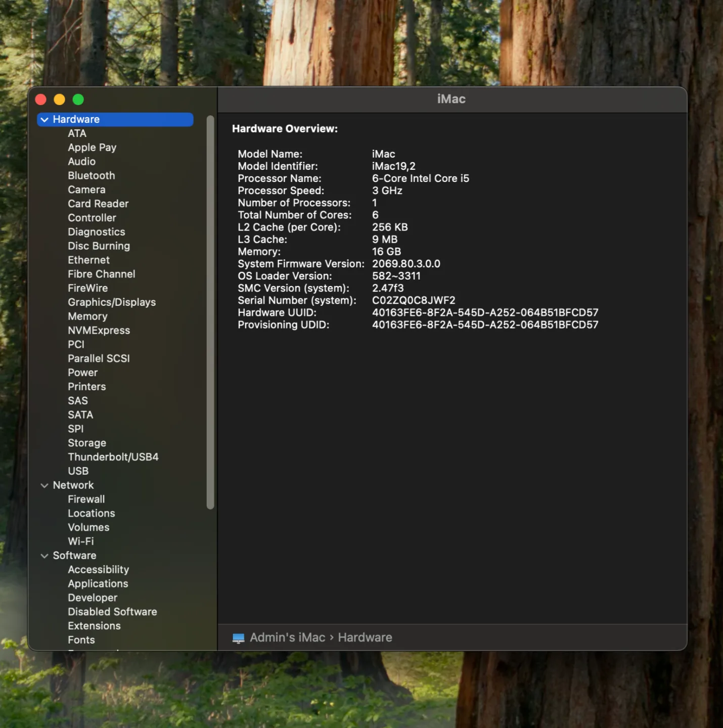Click Admin's iMac in the breadcrumb
Image resolution: width=723 pixels, height=728 pixels.
pyautogui.click(x=287, y=637)
